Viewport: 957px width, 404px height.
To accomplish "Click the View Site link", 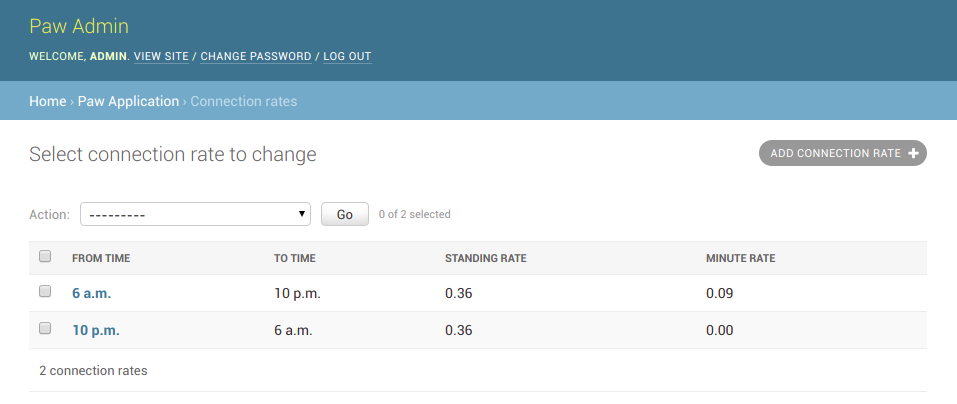I will (x=161, y=56).
